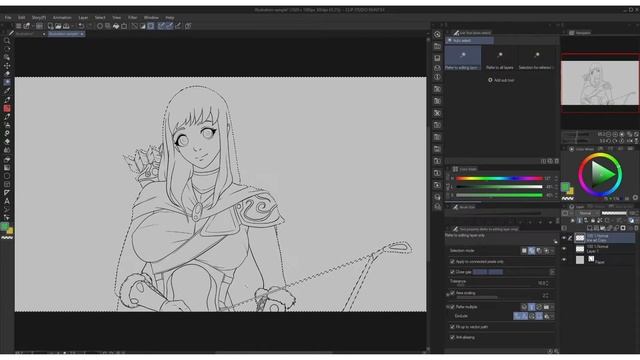Click Deselect icon in command bar
The width and height of the screenshot is (640, 360).
coord(134,26)
